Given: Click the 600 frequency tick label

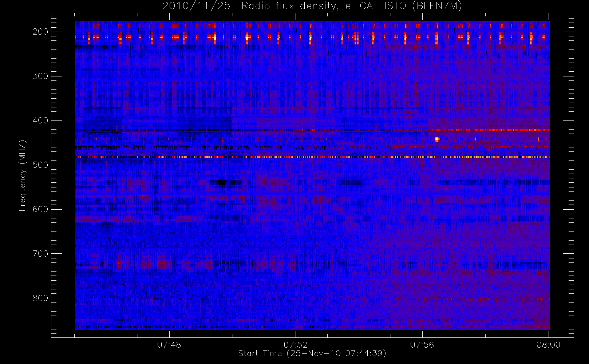Looking at the screenshot, I should pyautogui.click(x=40, y=209).
